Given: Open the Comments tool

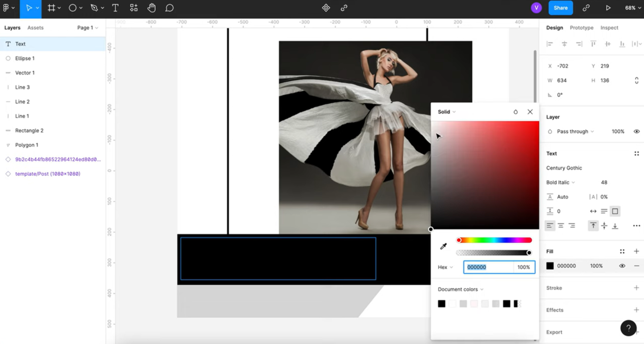Looking at the screenshot, I should pos(170,8).
